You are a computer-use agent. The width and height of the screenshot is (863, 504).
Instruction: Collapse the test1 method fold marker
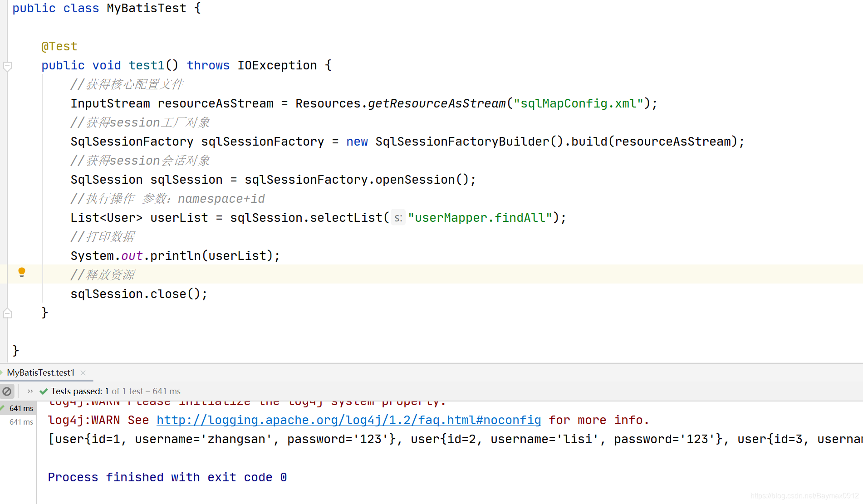[7, 66]
